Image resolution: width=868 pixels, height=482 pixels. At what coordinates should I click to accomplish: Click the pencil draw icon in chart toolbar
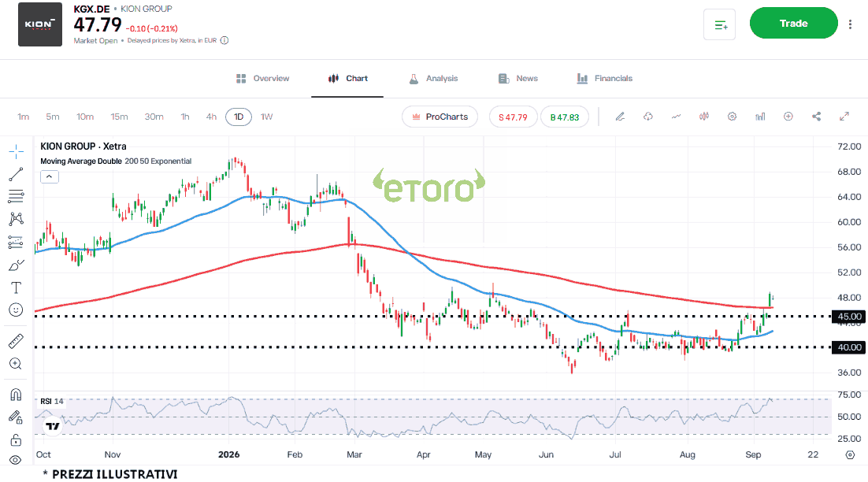point(620,117)
